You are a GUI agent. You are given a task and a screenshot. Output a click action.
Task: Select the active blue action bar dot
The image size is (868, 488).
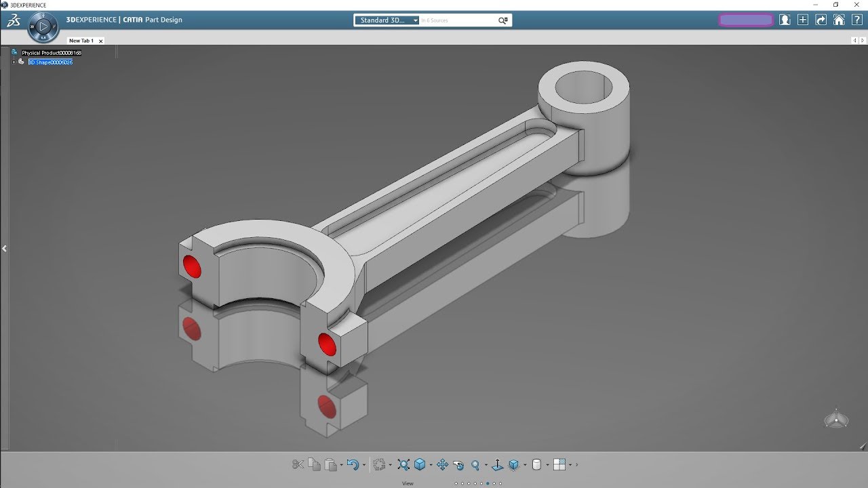pyautogui.click(x=488, y=483)
